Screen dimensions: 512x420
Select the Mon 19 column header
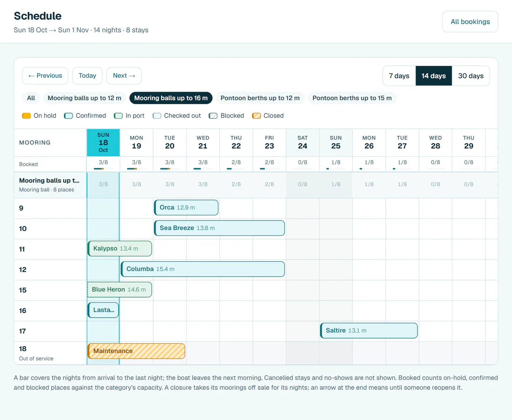[136, 143]
